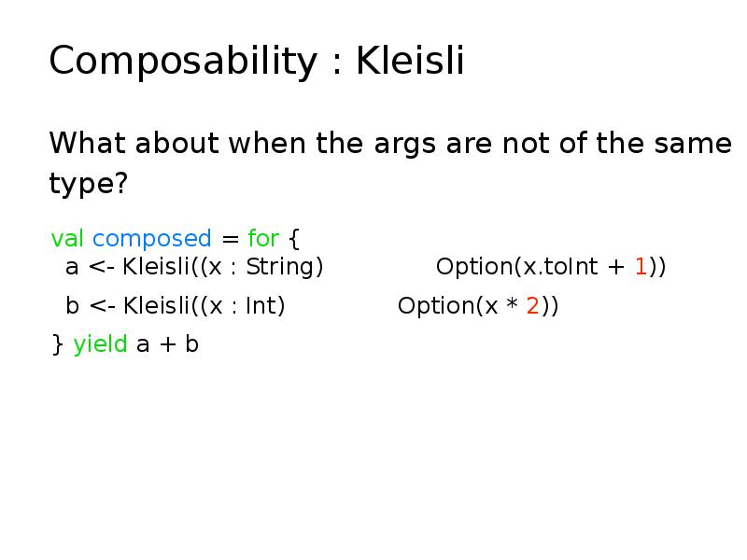Image resolution: width=747 pixels, height=560 pixels.
Task: Select the "Int)" type in the second Kleisli
Action: point(265,306)
